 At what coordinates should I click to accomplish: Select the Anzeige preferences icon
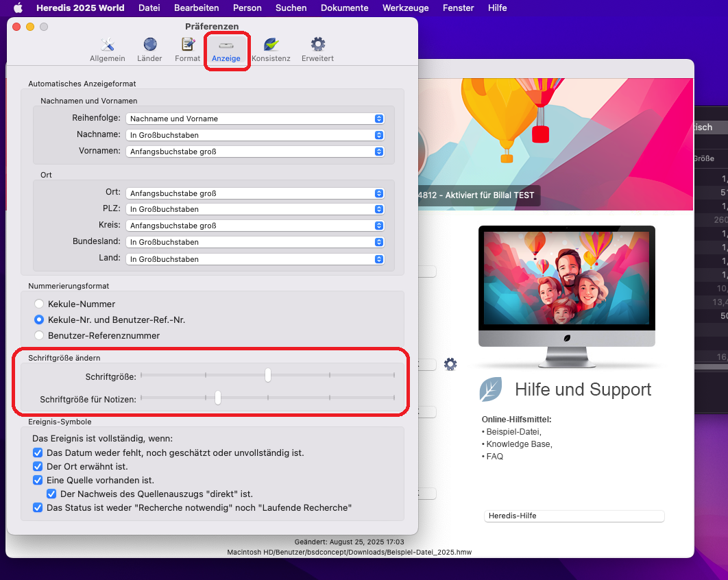click(226, 49)
